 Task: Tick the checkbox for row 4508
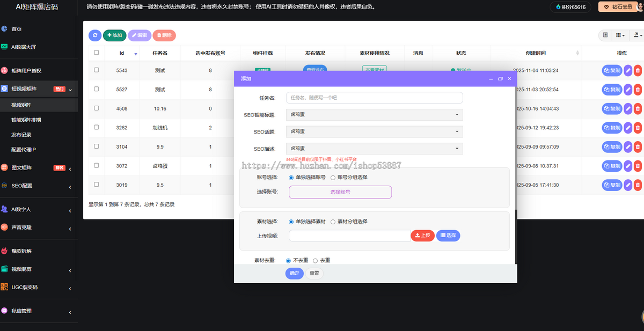click(x=97, y=108)
